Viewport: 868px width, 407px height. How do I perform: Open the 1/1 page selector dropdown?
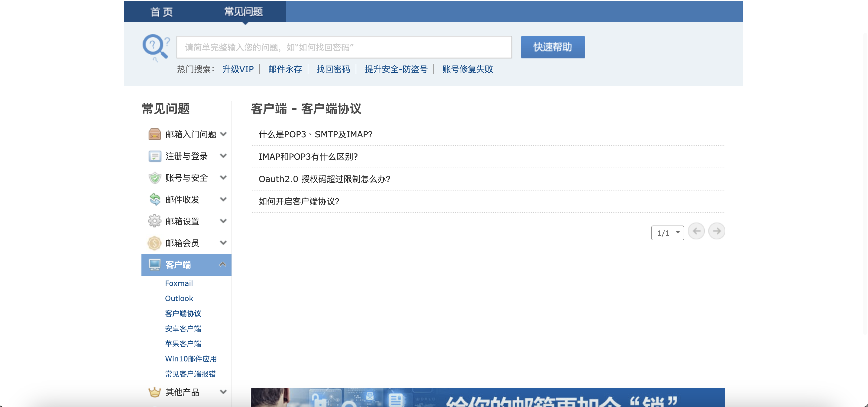(x=668, y=233)
